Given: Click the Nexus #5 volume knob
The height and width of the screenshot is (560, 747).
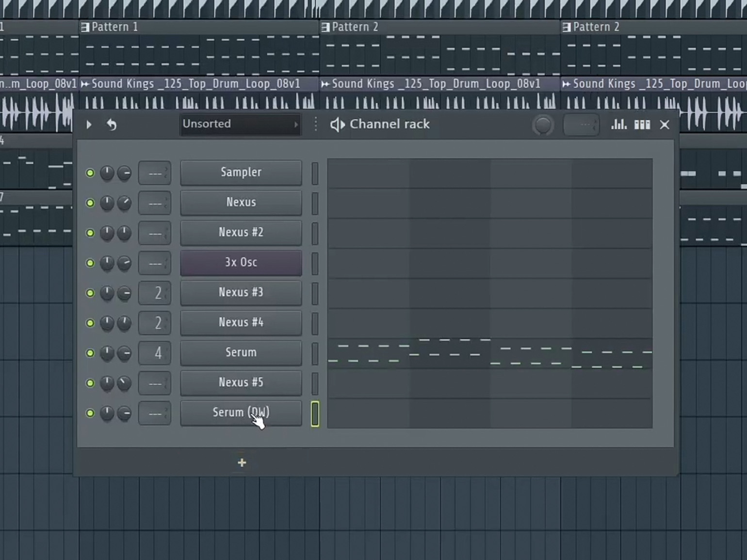Looking at the screenshot, I should click(124, 384).
